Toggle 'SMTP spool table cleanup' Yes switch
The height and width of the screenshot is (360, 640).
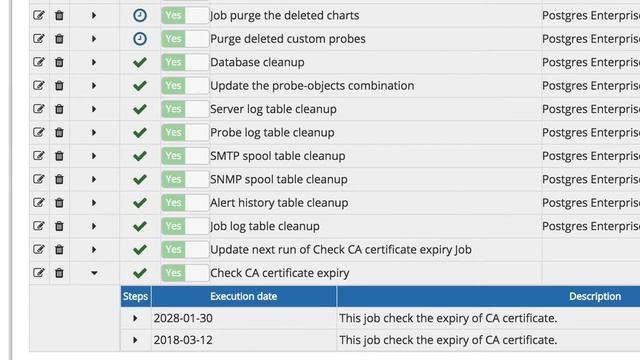click(x=185, y=156)
